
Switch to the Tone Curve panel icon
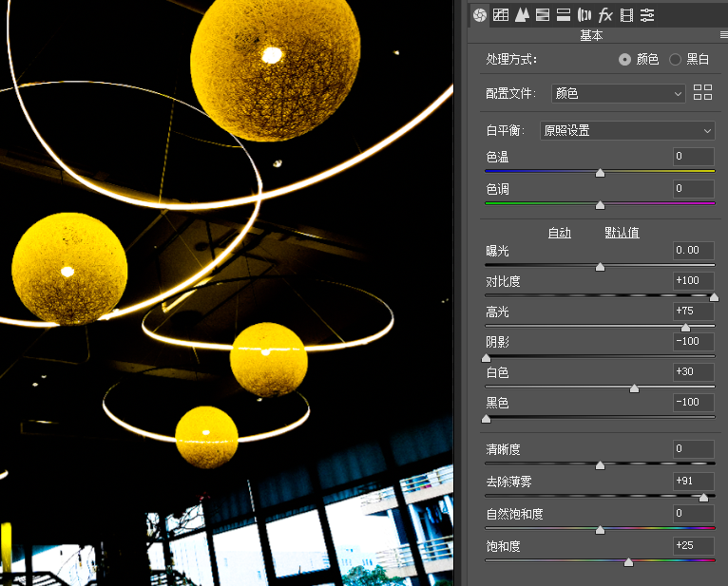click(501, 14)
